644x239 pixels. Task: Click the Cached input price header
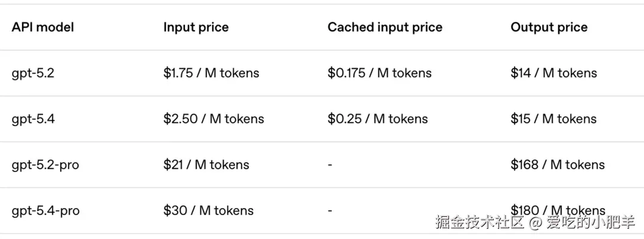click(x=385, y=27)
